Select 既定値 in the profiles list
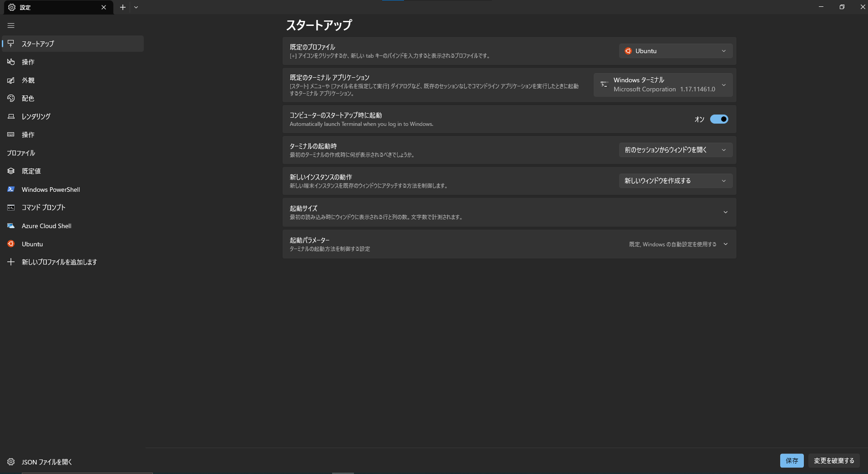 [31, 171]
